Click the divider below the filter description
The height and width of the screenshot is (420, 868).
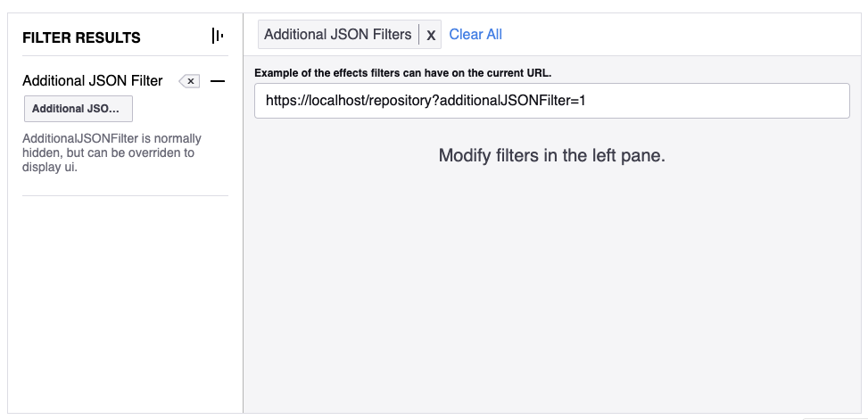[x=125, y=195]
